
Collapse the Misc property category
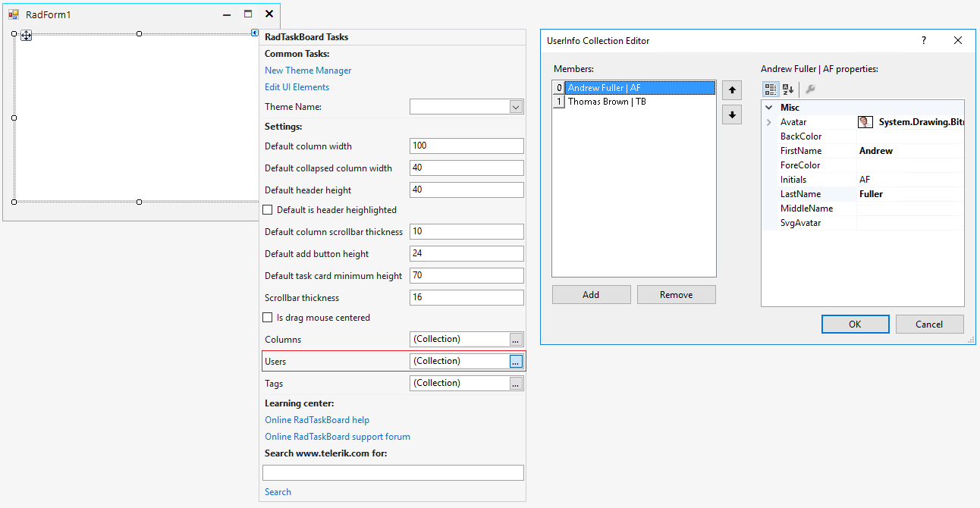pyautogui.click(x=768, y=107)
